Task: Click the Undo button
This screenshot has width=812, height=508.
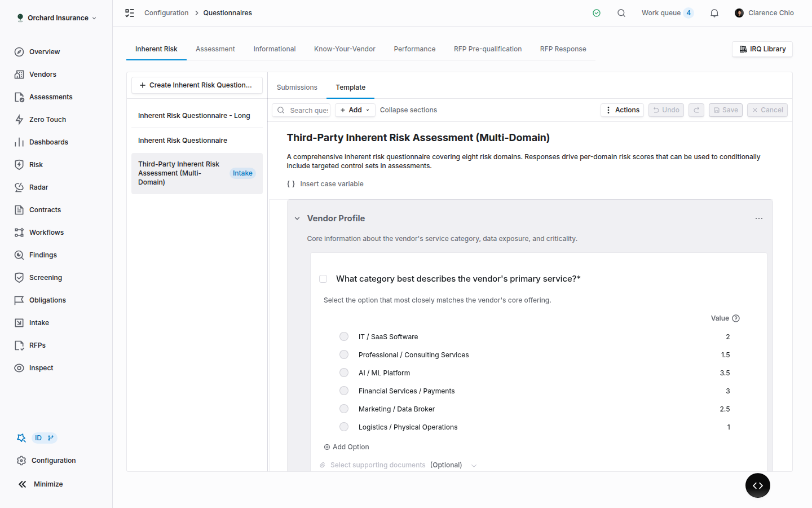Action: click(x=666, y=110)
